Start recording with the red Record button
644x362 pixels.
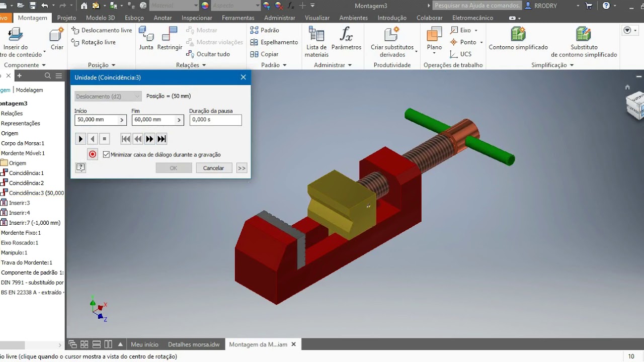(93, 154)
